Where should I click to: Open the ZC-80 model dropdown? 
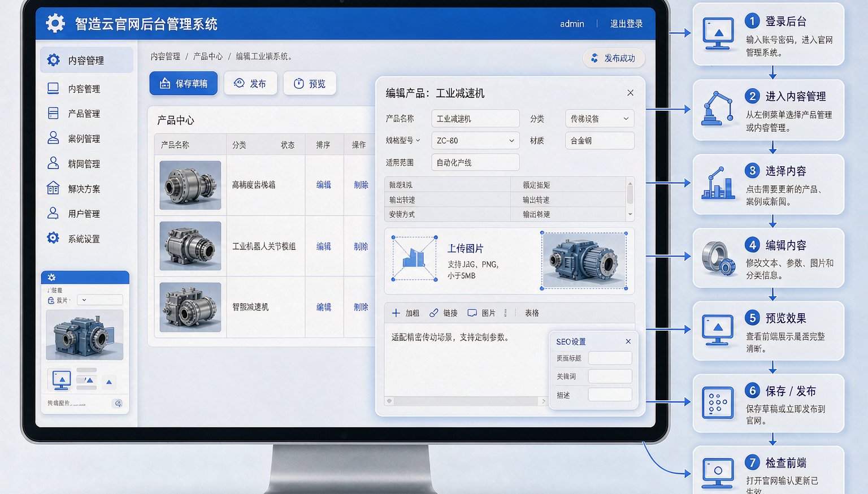[x=475, y=140]
